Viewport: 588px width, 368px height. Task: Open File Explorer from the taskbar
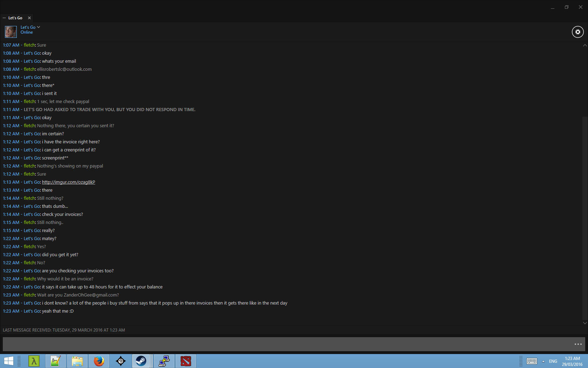pyautogui.click(x=77, y=361)
